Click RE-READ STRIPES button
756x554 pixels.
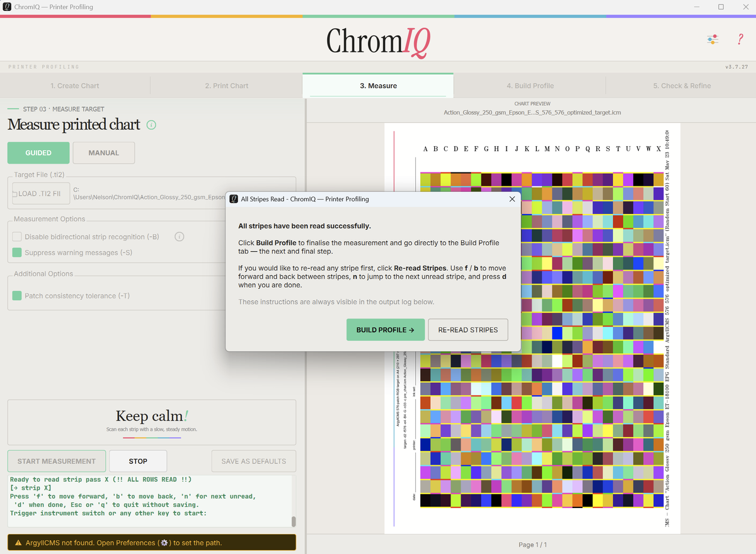coord(468,330)
